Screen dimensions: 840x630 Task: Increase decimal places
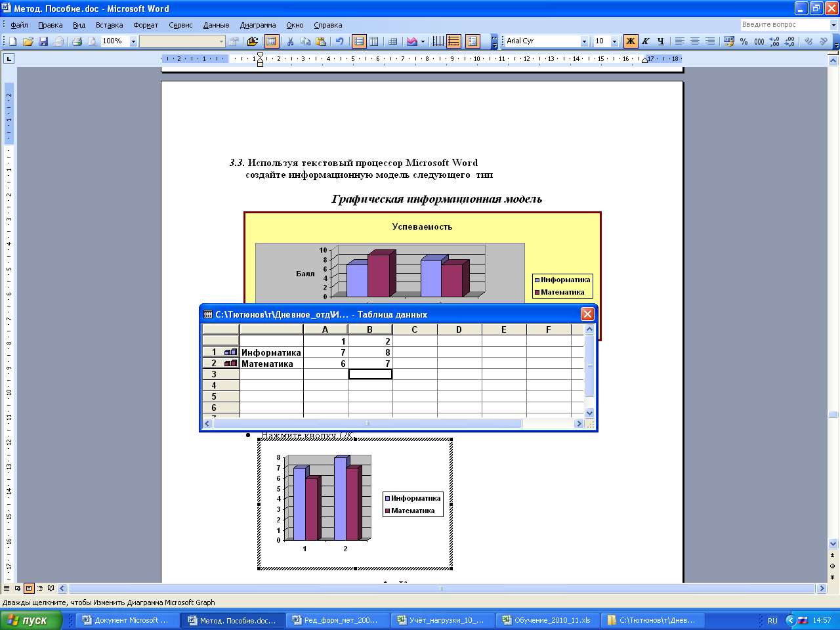(774, 41)
